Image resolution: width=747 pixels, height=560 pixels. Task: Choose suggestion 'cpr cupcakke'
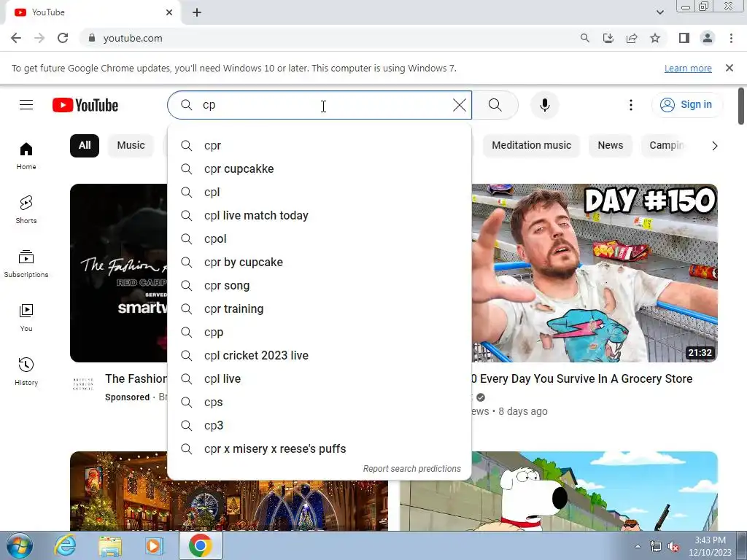pos(320,168)
